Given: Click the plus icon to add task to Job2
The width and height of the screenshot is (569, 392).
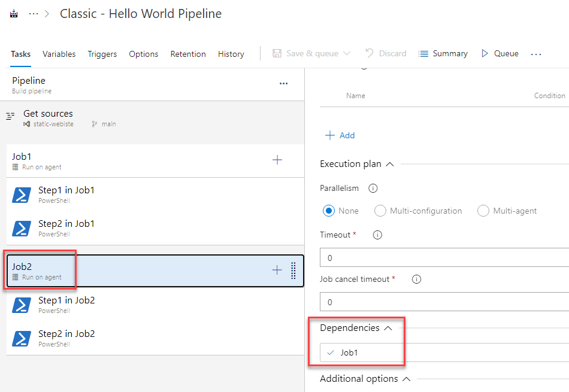Looking at the screenshot, I should pos(277,270).
